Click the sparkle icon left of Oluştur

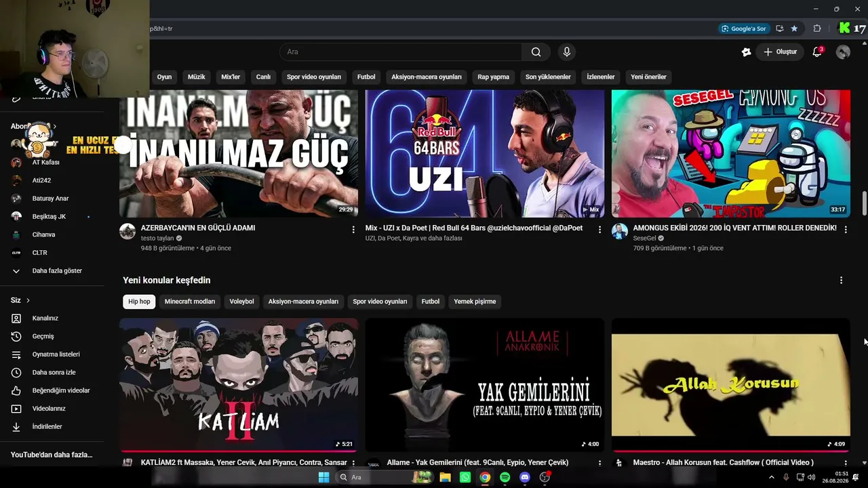point(746,52)
